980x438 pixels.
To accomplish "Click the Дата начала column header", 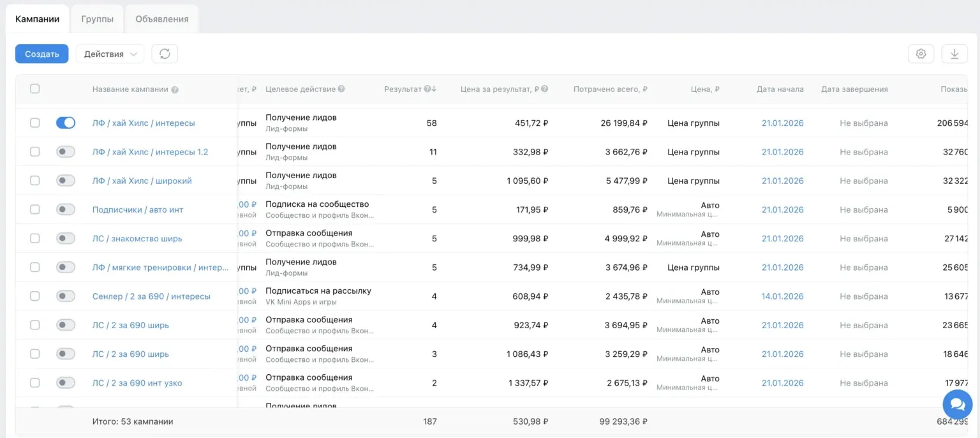I will (780, 89).
